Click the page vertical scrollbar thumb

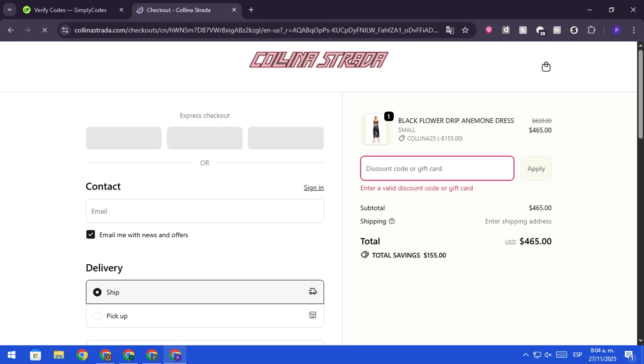pyautogui.click(x=641, y=94)
